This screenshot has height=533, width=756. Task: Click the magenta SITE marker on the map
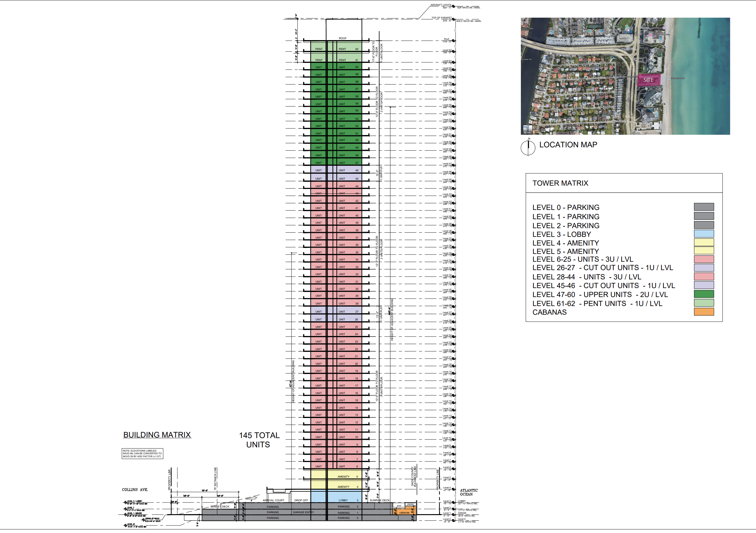pyautogui.click(x=648, y=80)
